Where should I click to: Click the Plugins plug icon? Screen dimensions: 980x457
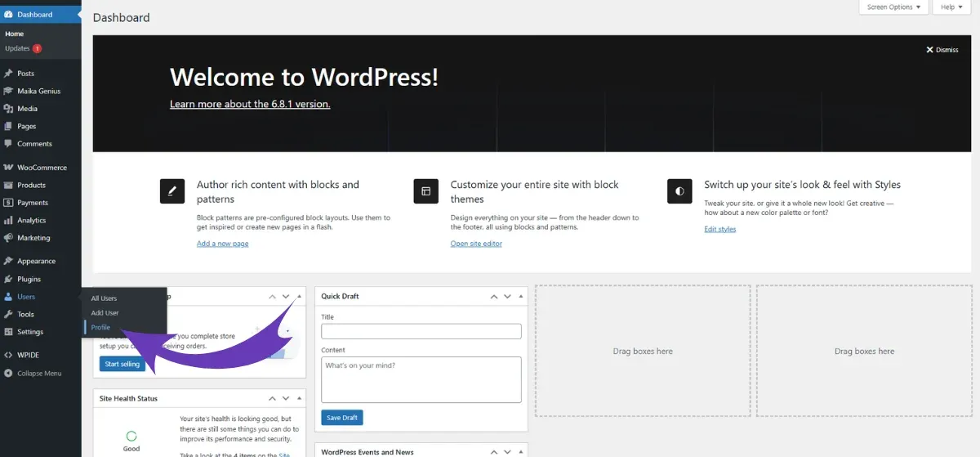8,280
